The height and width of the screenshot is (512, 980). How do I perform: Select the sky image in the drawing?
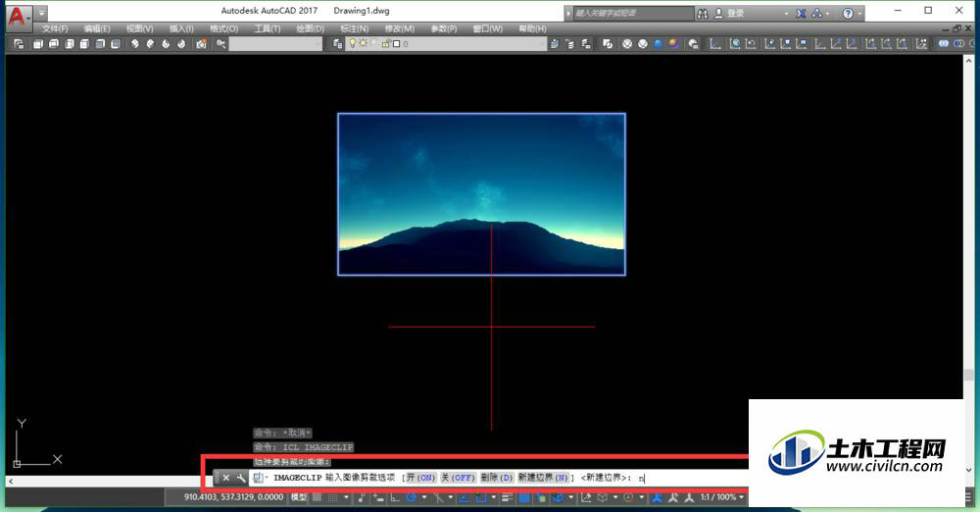481,194
